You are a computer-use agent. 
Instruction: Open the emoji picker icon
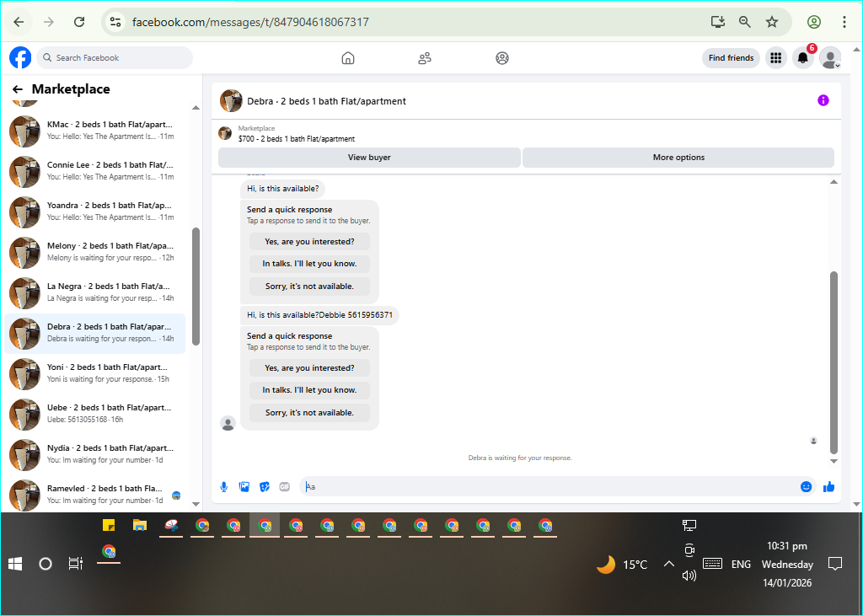click(807, 486)
